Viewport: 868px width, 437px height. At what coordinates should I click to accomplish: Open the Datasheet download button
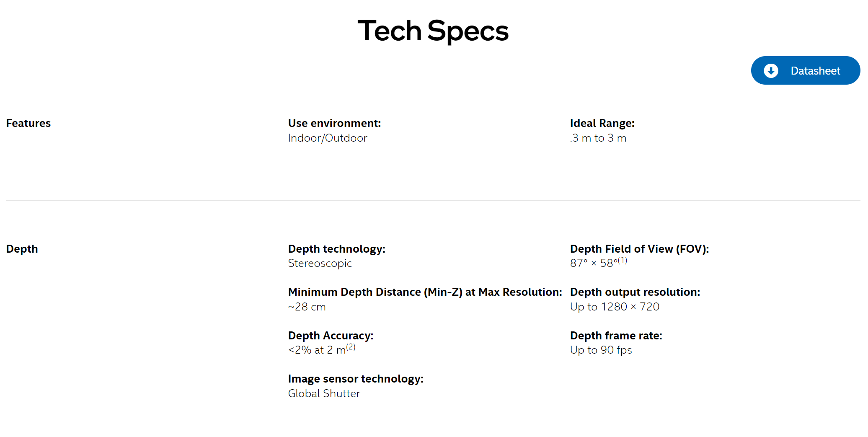(805, 70)
